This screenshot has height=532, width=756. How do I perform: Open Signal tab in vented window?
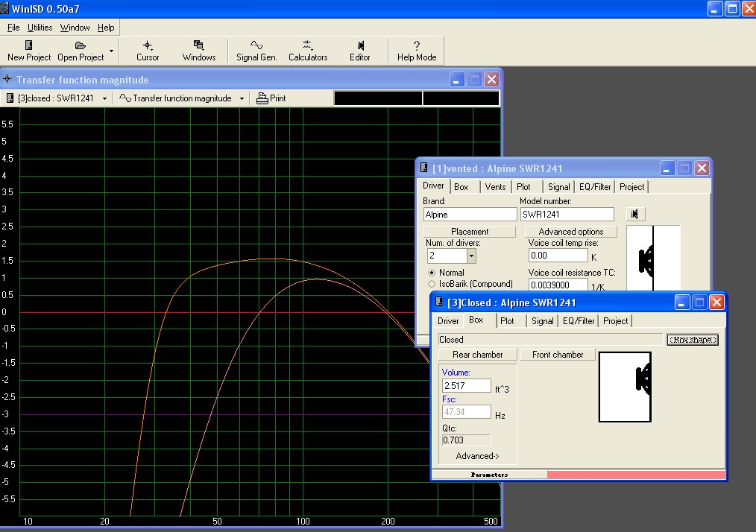tap(559, 187)
